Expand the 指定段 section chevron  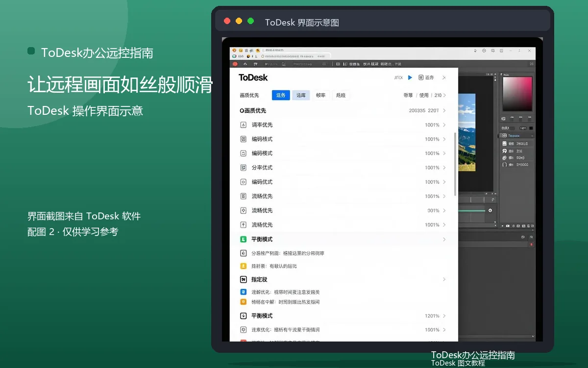pyautogui.click(x=444, y=280)
